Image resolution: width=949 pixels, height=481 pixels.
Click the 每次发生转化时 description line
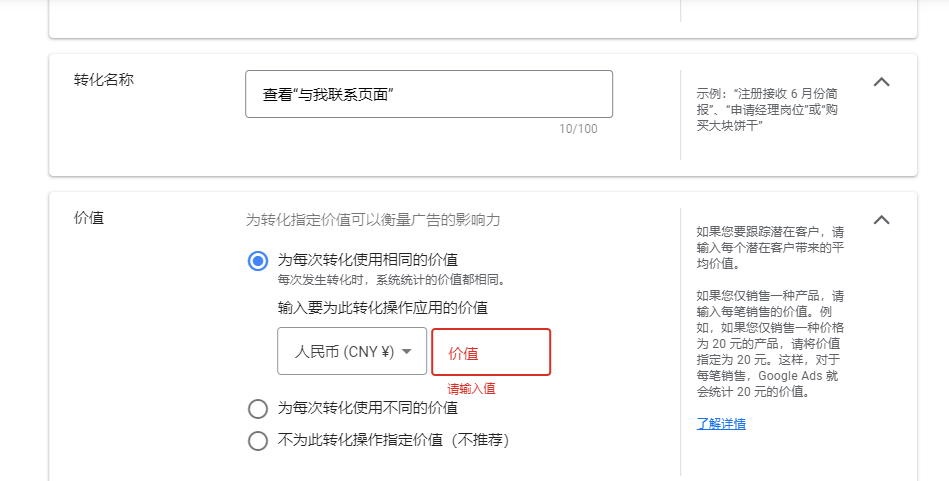coord(391,280)
